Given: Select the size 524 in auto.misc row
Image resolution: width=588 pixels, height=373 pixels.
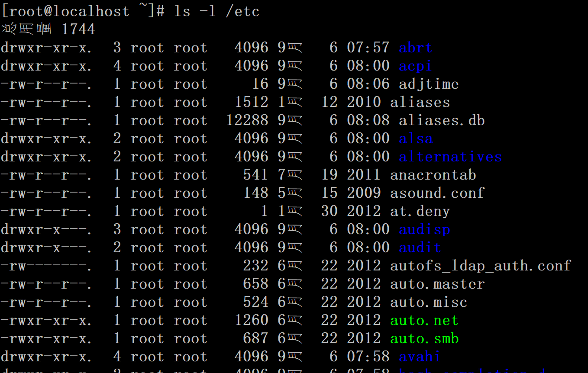Looking at the screenshot, I should pos(256,302).
